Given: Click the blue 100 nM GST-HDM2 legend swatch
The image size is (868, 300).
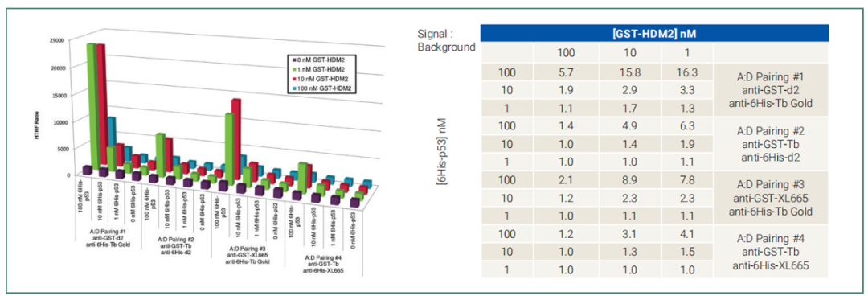Looking at the screenshot, I should (295, 88).
